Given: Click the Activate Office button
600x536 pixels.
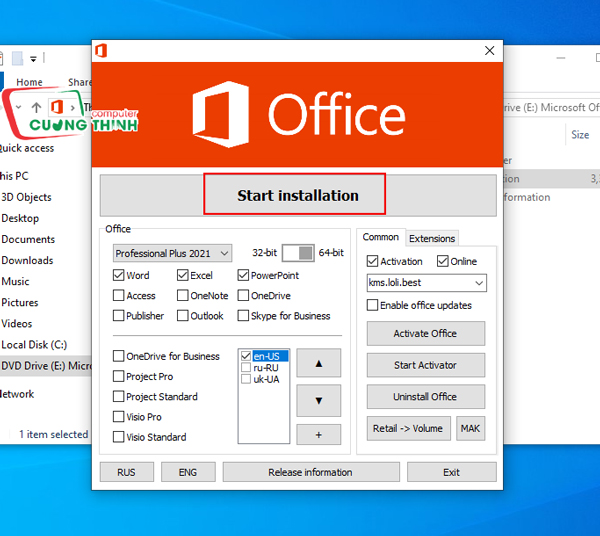Looking at the screenshot, I should coord(426,334).
